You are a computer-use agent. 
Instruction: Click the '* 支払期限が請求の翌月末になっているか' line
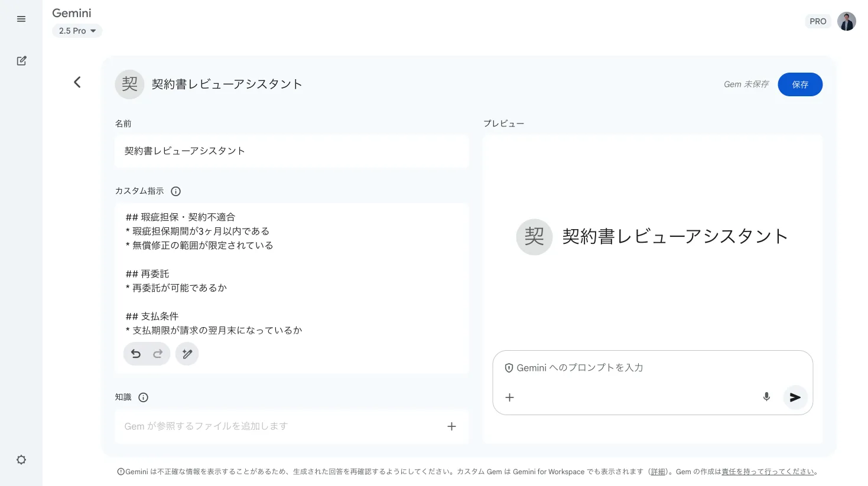[214, 331]
